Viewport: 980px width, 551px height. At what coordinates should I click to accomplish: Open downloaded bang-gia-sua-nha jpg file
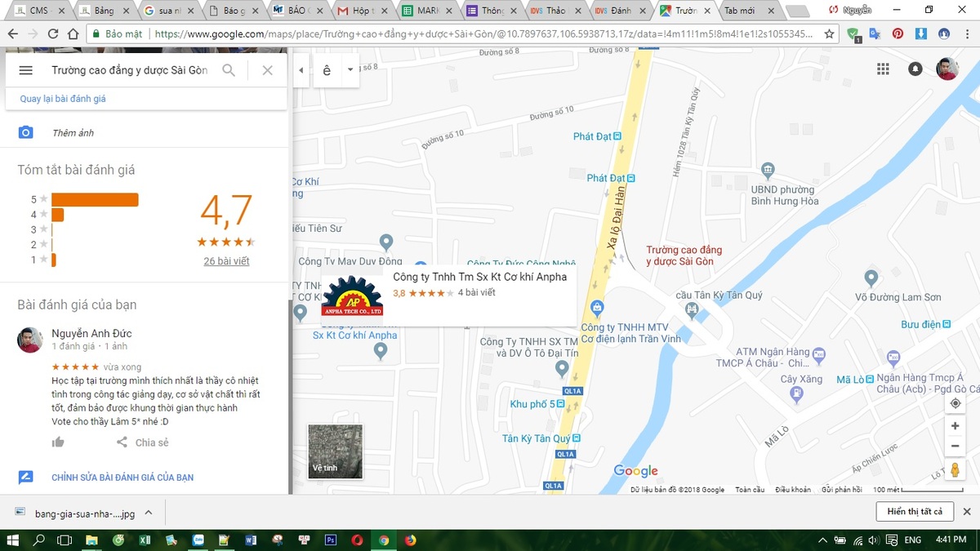73,513
